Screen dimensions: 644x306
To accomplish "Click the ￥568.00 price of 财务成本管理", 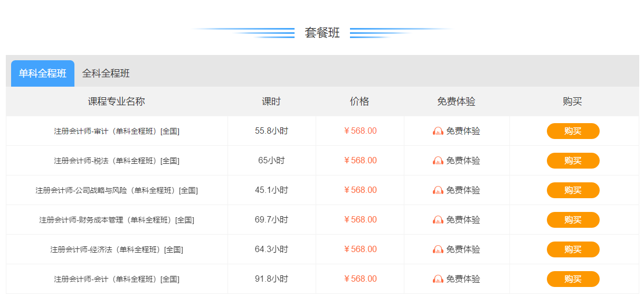I will click(360, 220).
